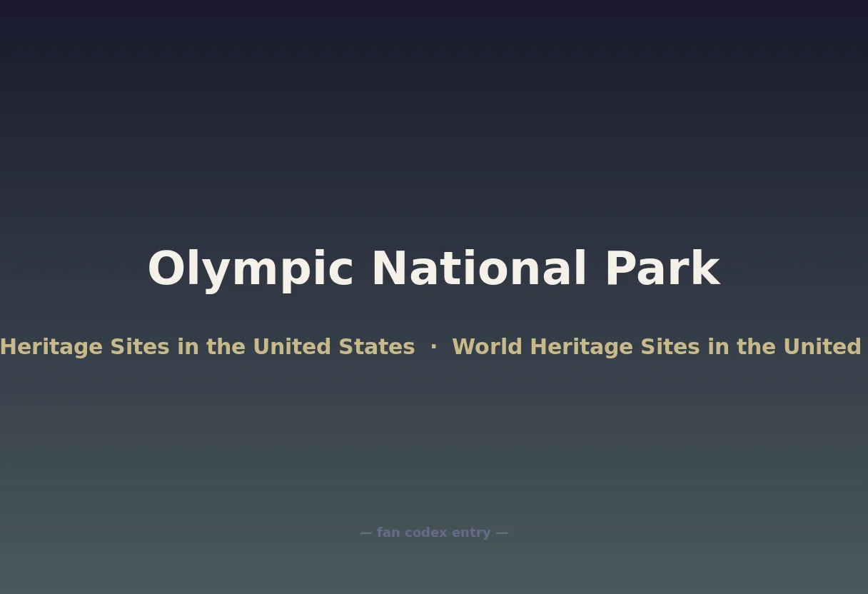
Task: Click the 'fan codex entry' caption
Action: (434, 533)
